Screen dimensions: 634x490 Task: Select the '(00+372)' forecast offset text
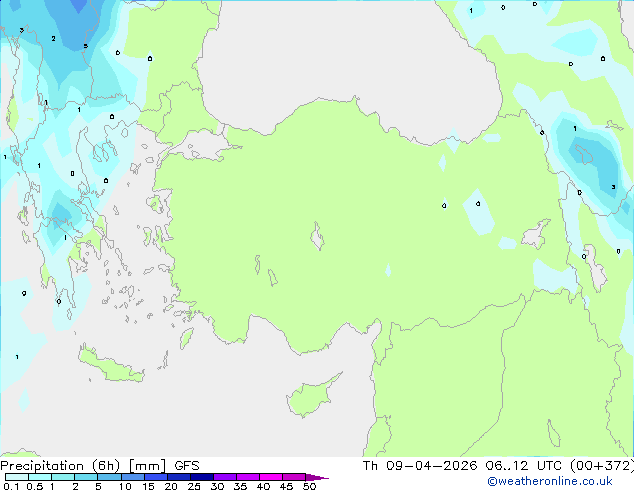pyautogui.click(x=602, y=466)
